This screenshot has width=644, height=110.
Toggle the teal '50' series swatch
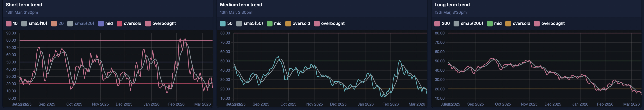(x=222, y=24)
